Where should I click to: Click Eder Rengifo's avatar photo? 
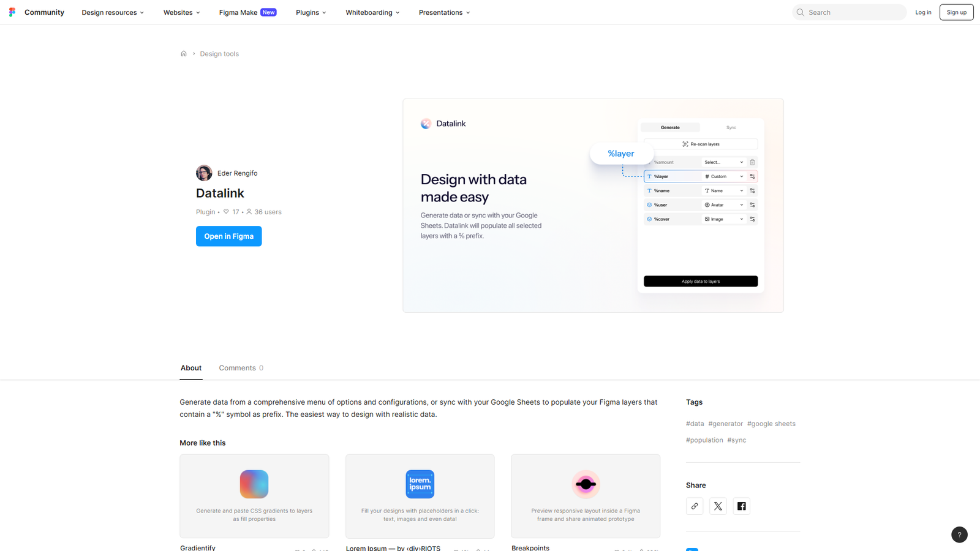tap(204, 173)
